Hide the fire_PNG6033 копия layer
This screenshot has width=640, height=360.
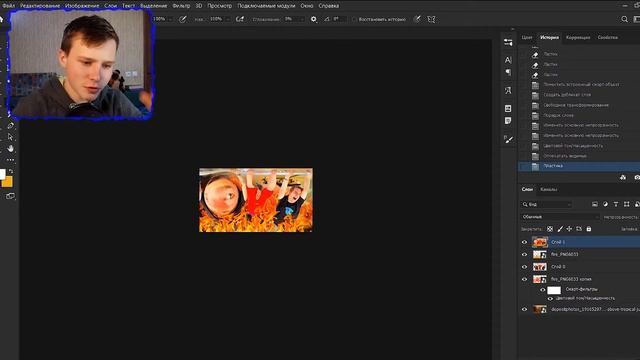(524, 280)
